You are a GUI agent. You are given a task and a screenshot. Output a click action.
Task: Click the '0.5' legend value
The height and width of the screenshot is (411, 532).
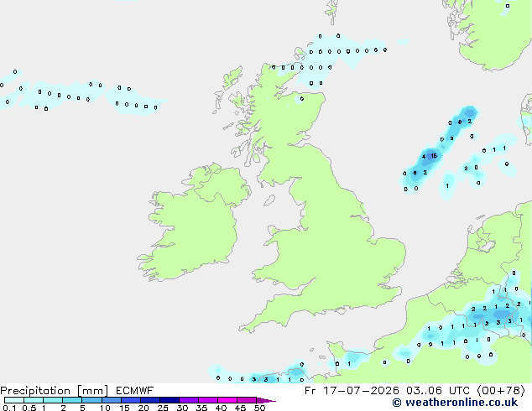(29, 408)
